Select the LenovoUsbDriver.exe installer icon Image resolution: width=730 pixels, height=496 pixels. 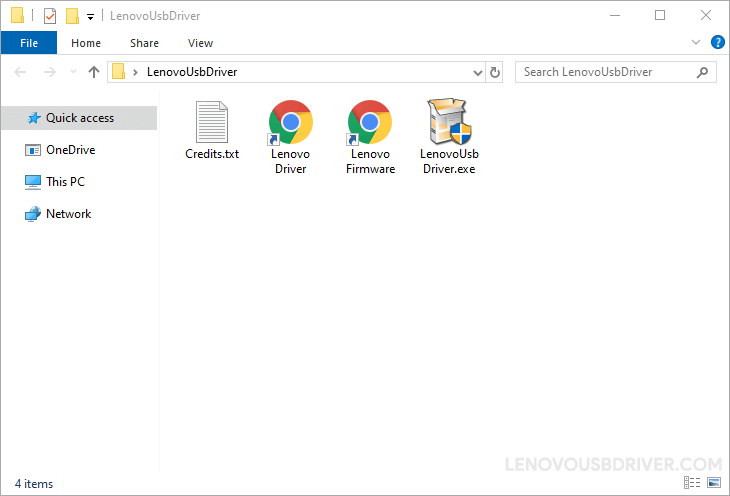click(x=449, y=123)
